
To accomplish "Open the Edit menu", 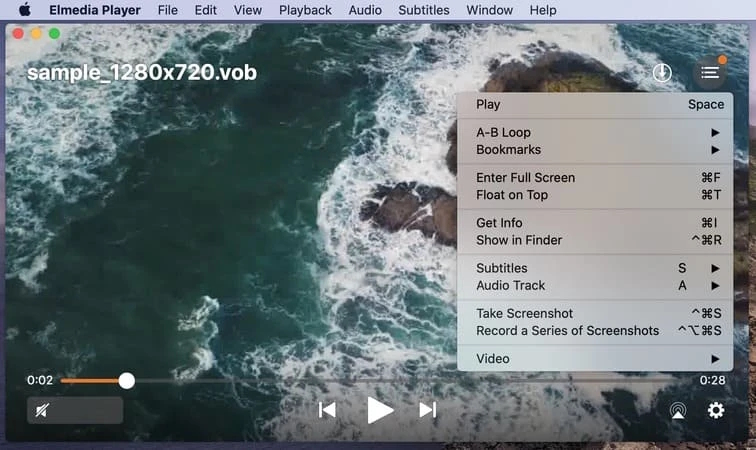I will [x=205, y=10].
